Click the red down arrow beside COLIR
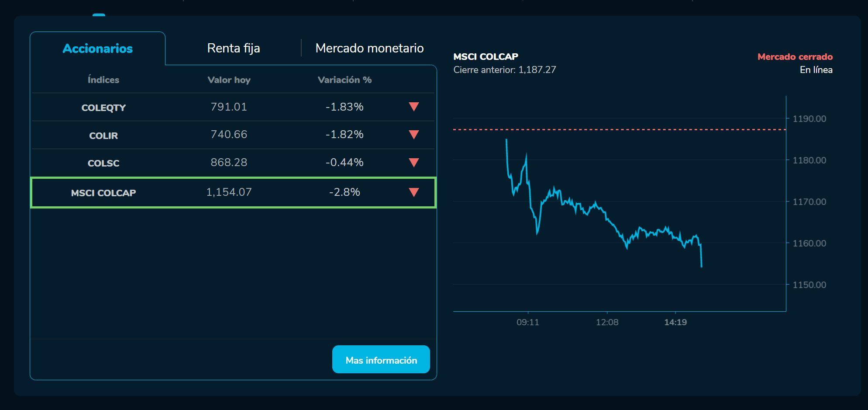 (x=413, y=135)
